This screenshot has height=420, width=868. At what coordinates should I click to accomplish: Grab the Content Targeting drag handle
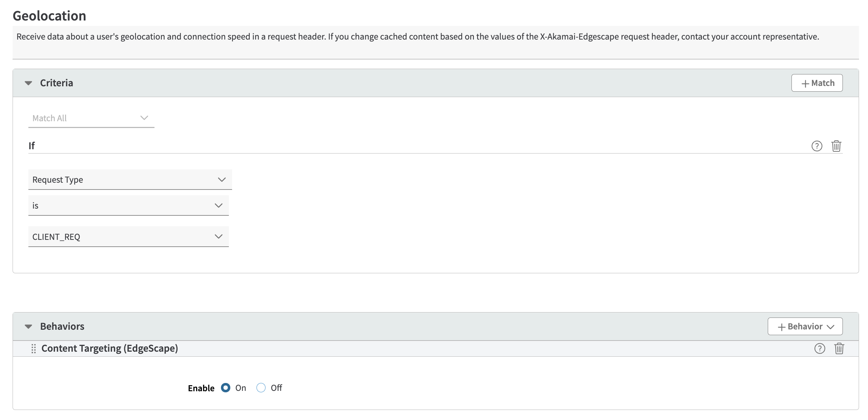(x=33, y=348)
